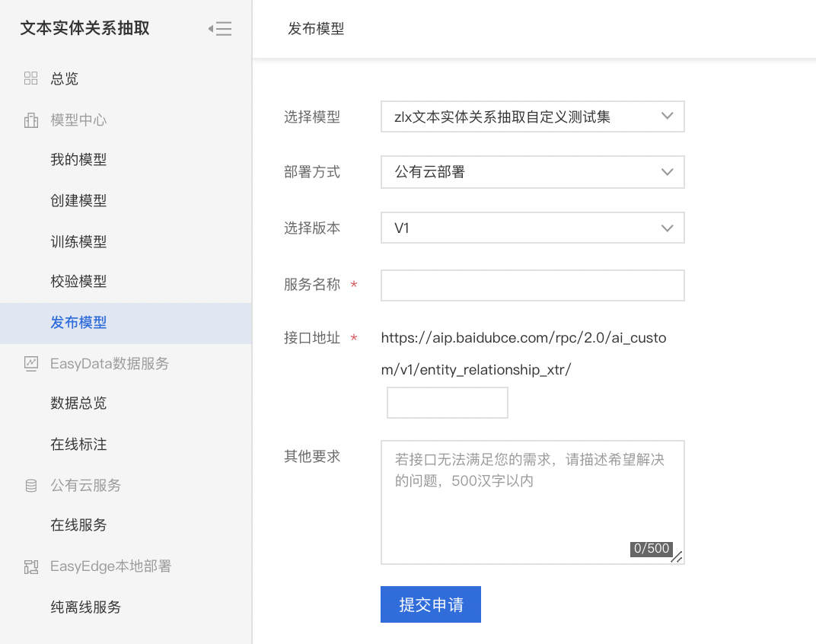Click the 文本实体关系抽取 sidebar title
Screen dimensions: 816x644
(x=84, y=28)
